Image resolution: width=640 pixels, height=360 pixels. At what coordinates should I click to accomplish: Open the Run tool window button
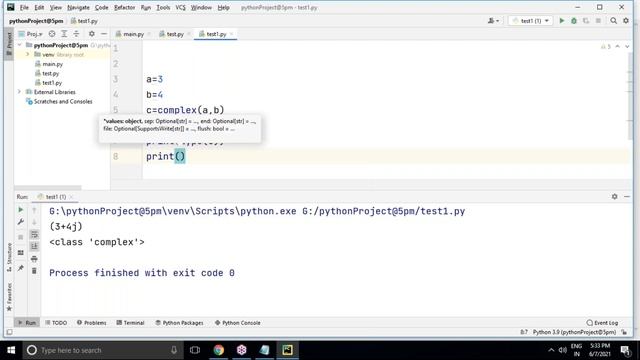[x=27, y=323]
